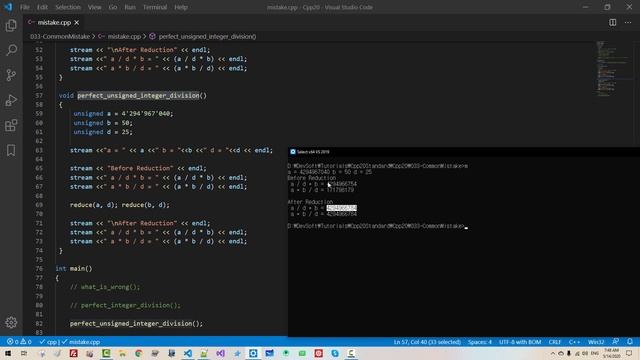Open the Action Center notification icon

(629, 353)
